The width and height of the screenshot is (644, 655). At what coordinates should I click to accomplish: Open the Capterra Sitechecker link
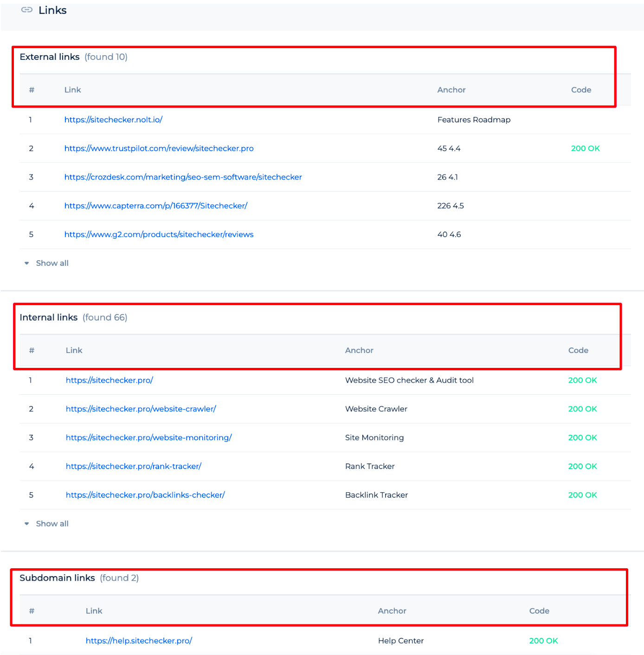(156, 206)
